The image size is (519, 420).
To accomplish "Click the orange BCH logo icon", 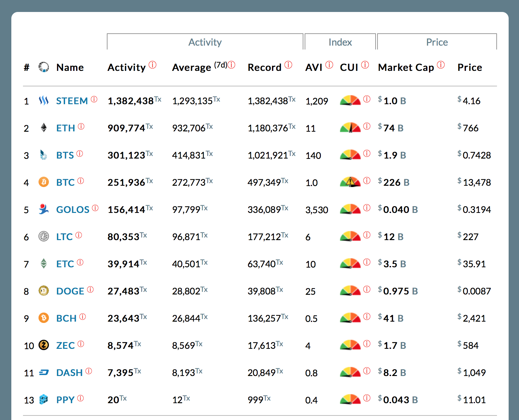I will tap(44, 318).
